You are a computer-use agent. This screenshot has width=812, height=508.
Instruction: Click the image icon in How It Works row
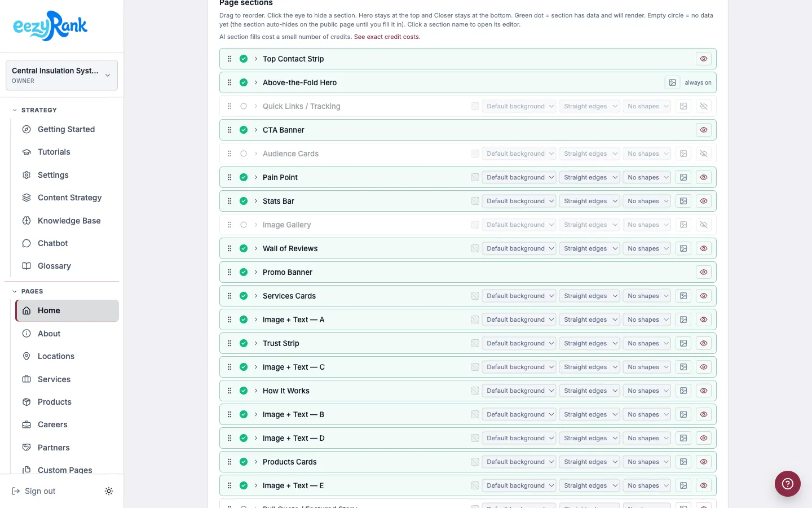tap(683, 391)
